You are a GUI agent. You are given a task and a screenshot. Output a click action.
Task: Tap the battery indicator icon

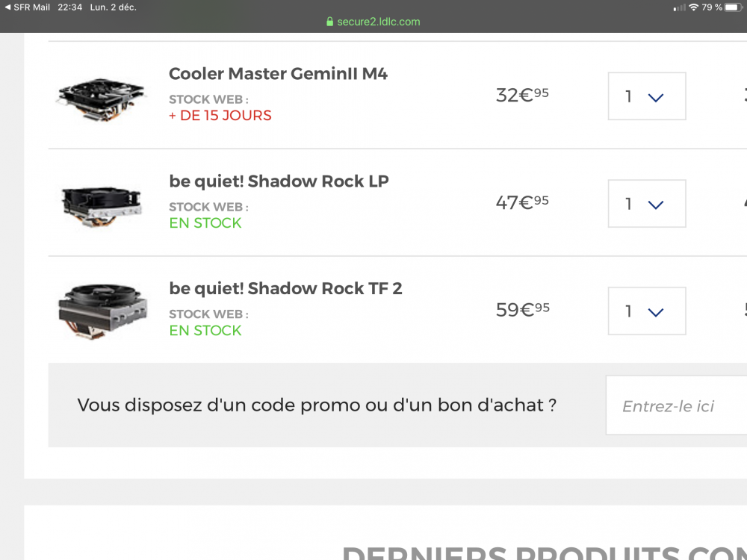[734, 7]
